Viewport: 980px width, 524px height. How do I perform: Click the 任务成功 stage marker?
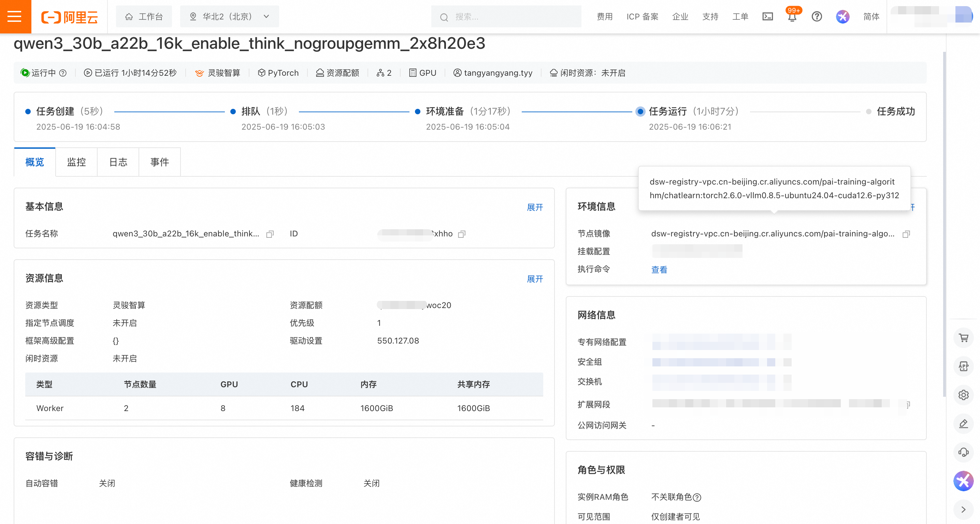coord(868,112)
